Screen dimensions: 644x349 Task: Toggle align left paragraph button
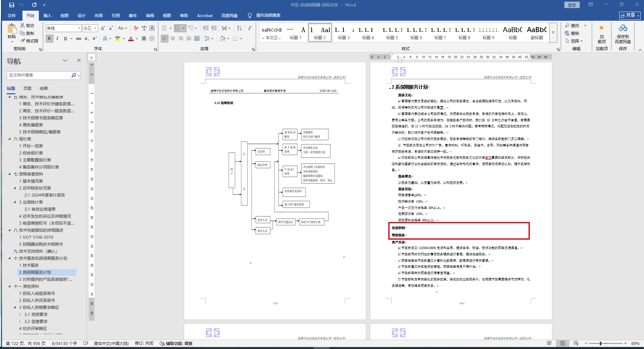(x=164, y=38)
